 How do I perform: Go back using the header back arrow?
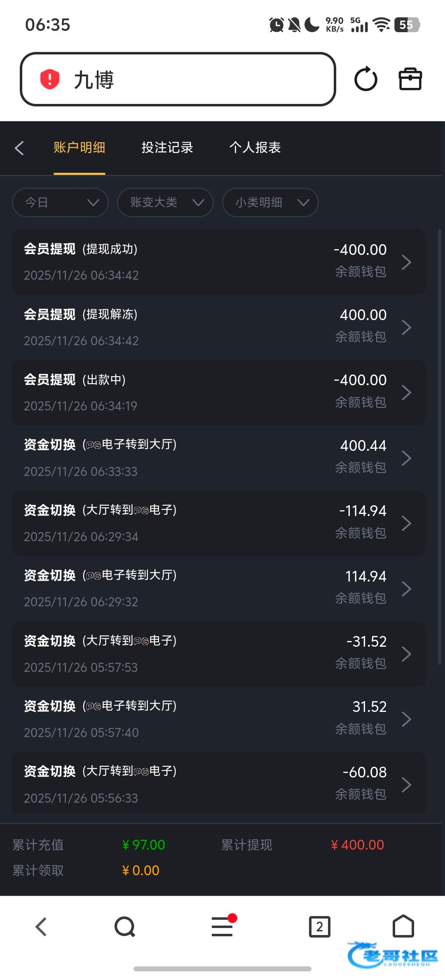tap(19, 148)
